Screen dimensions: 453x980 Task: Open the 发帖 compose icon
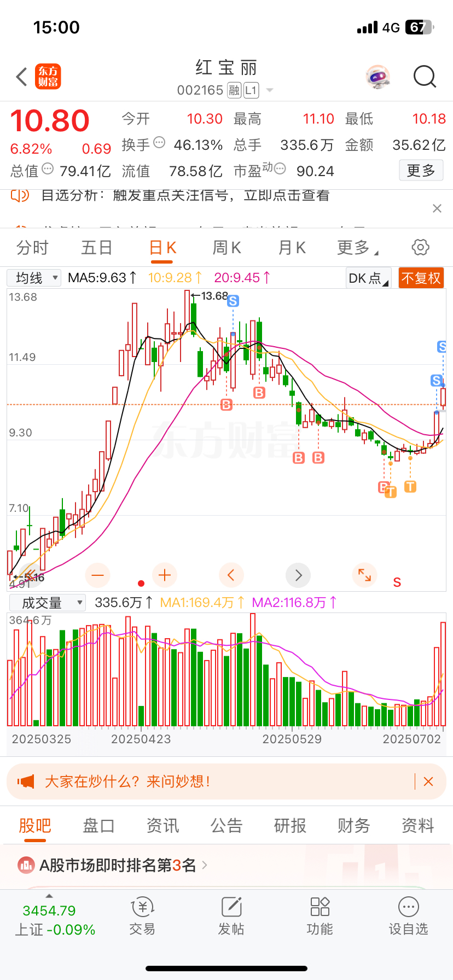coord(231,907)
